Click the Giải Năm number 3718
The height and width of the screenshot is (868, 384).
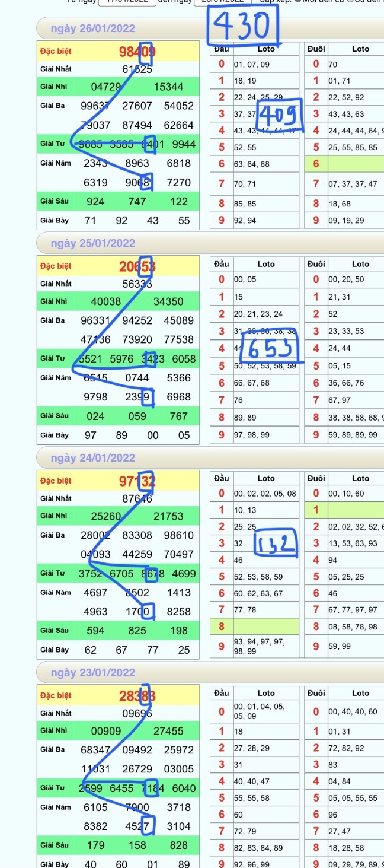tap(178, 807)
